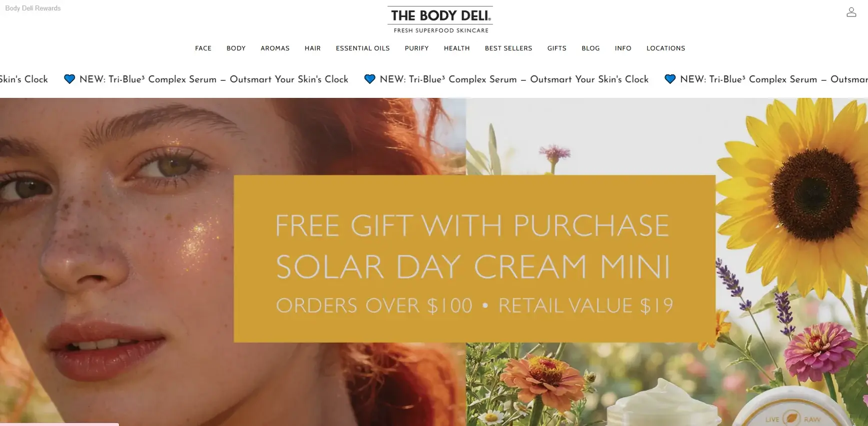Open the Essential Oils menu
This screenshot has height=426, width=868.
pos(362,48)
